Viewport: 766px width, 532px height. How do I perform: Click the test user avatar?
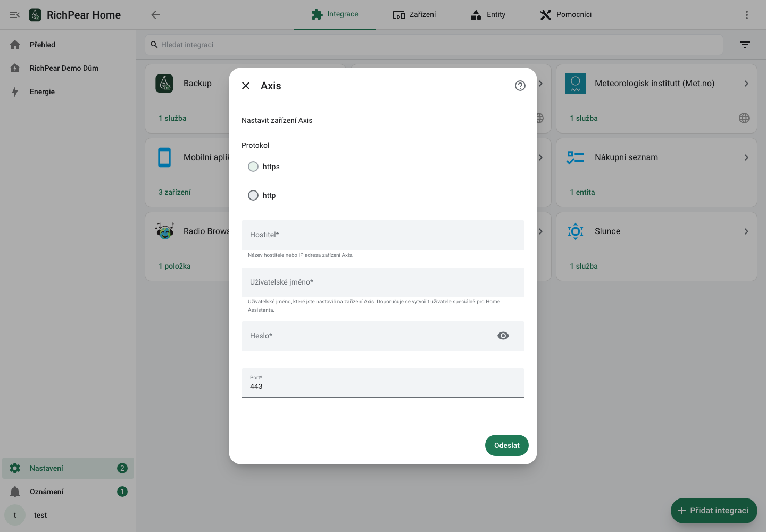tap(15, 515)
